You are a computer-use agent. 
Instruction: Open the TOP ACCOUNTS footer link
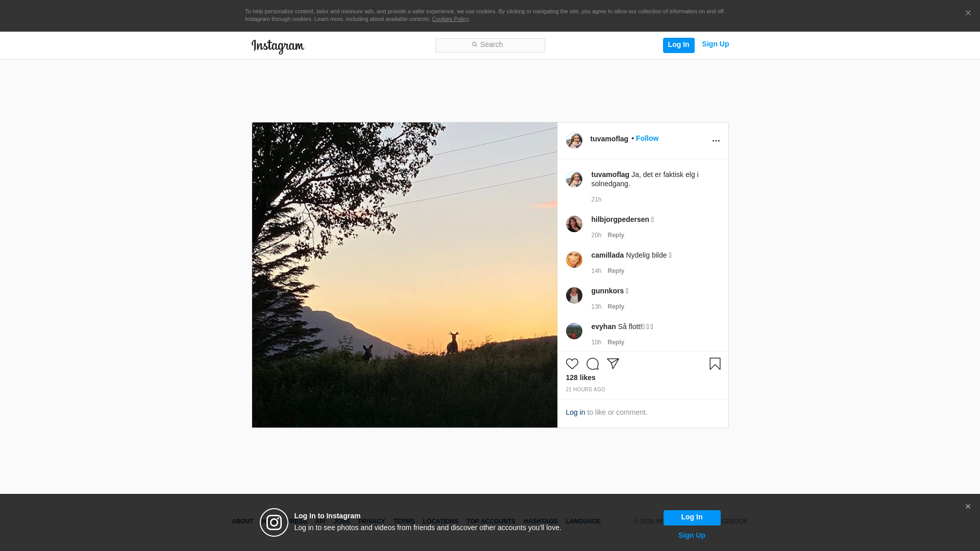click(491, 521)
